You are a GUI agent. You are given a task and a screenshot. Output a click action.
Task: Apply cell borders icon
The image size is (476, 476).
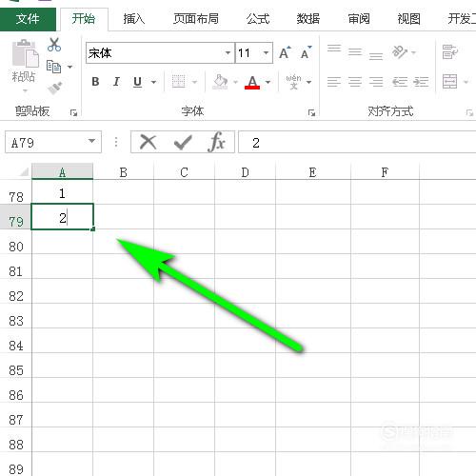click(179, 82)
